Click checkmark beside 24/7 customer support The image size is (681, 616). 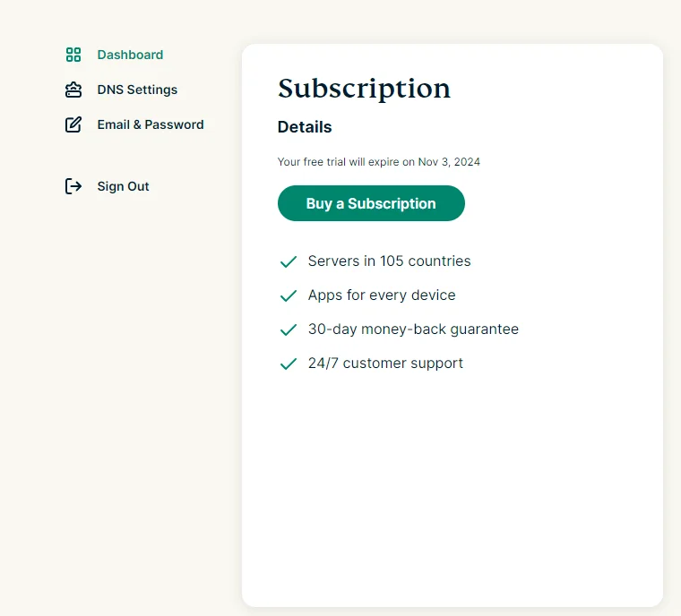pos(289,364)
